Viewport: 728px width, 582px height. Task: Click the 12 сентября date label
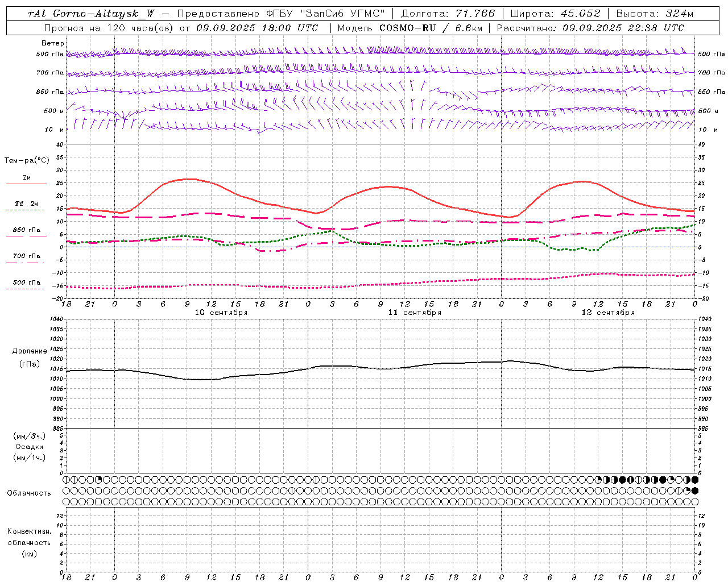pos(608,313)
